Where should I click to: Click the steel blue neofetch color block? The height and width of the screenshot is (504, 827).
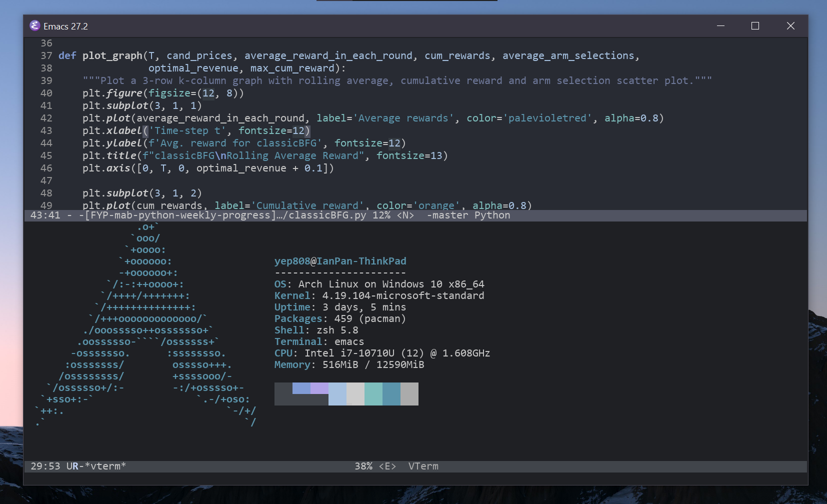pos(391,394)
